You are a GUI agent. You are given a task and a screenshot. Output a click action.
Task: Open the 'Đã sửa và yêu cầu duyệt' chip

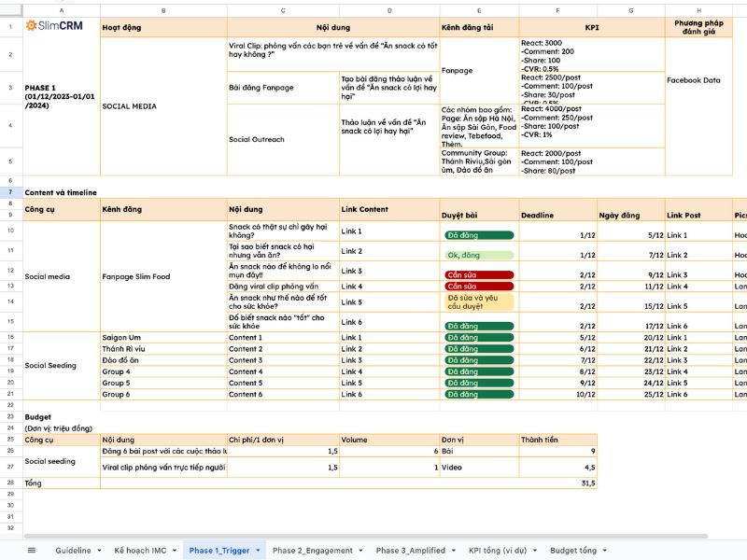[479, 302]
